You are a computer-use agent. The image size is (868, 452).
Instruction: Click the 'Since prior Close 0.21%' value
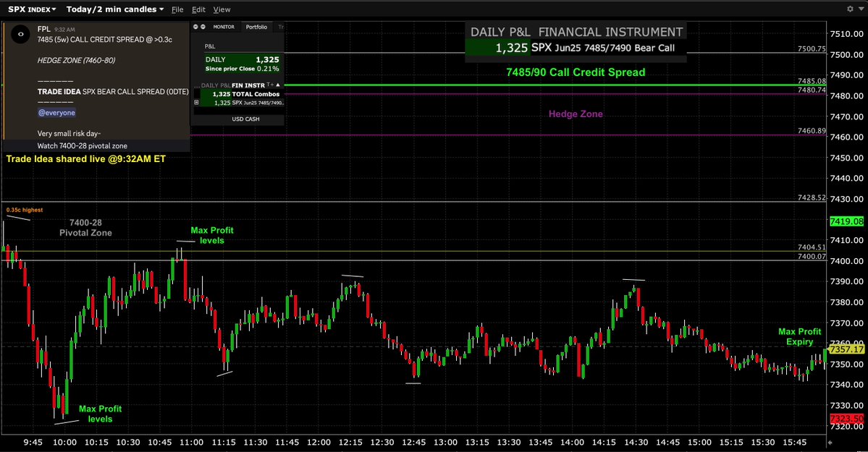click(x=242, y=69)
